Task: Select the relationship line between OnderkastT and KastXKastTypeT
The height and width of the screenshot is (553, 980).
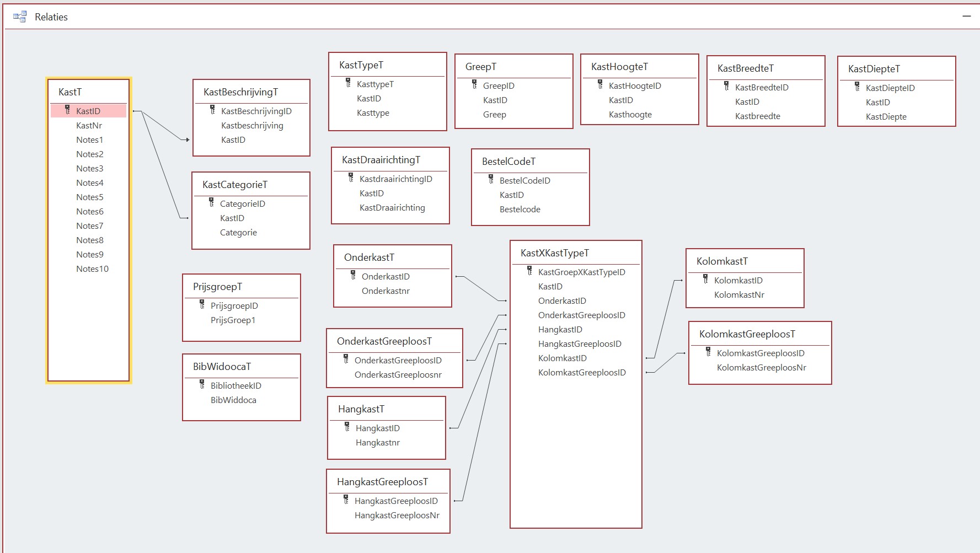Action: (481, 289)
